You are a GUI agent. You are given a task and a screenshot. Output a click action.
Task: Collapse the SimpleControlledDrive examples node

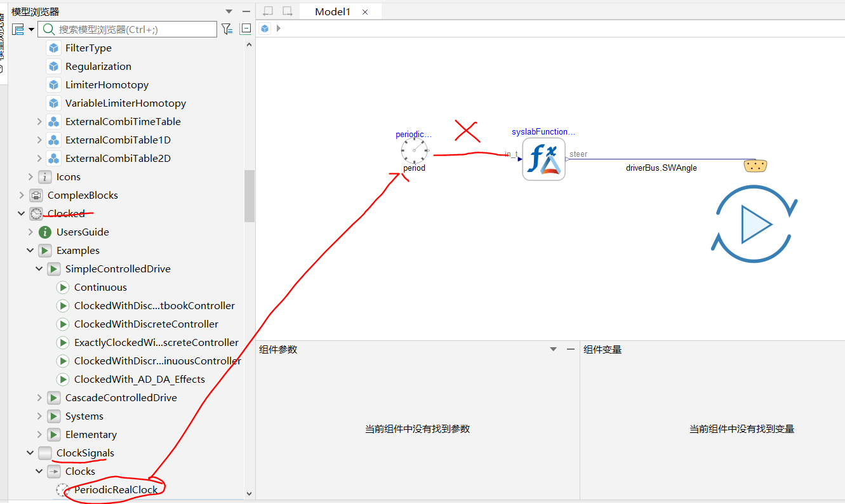pyautogui.click(x=39, y=269)
